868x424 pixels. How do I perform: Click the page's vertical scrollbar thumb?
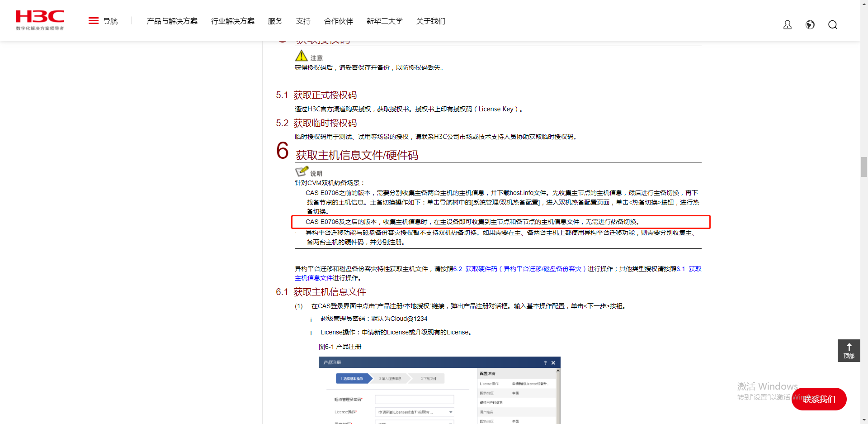coord(864,167)
